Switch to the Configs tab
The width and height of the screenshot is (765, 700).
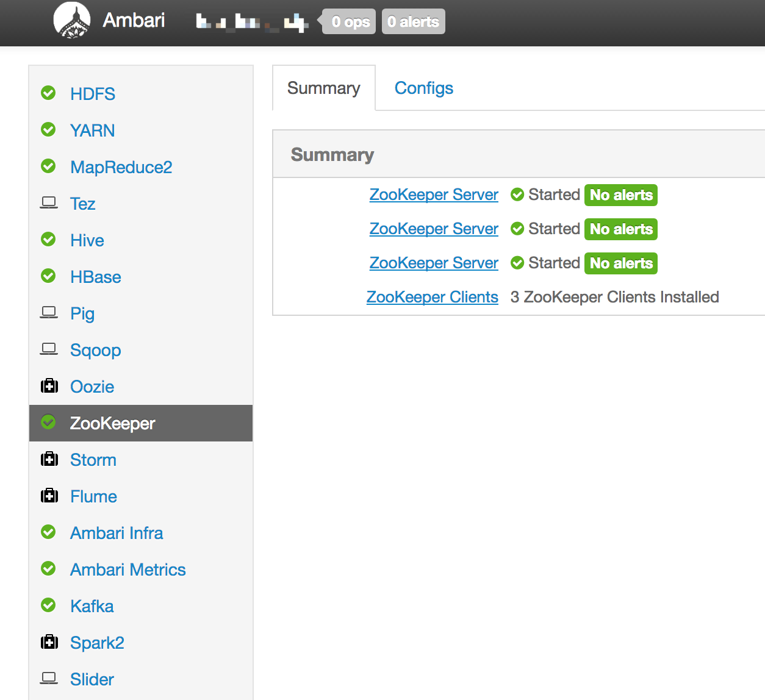pos(424,88)
